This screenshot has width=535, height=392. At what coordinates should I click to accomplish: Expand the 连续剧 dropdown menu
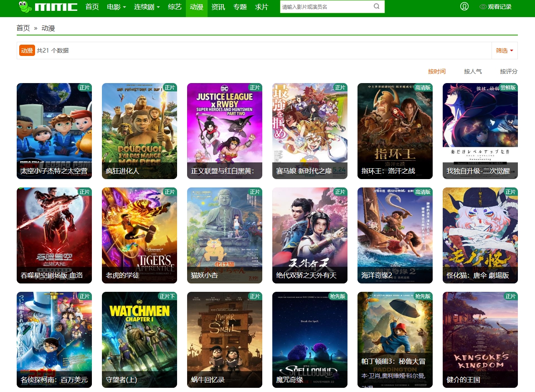point(147,7)
